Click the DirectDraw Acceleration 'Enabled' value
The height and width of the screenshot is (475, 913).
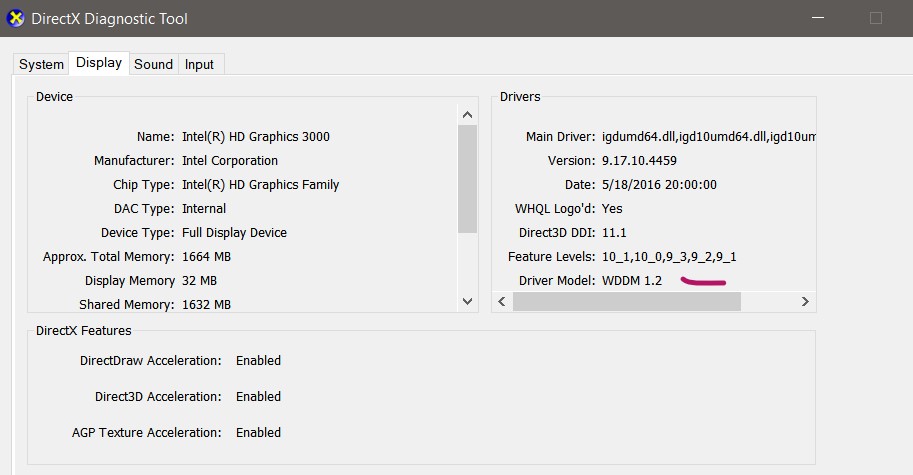pyautogui.click(x=259, y=361)
